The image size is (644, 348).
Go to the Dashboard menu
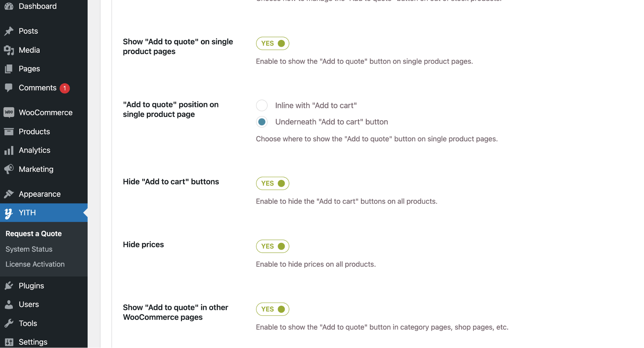click(37, 6)
